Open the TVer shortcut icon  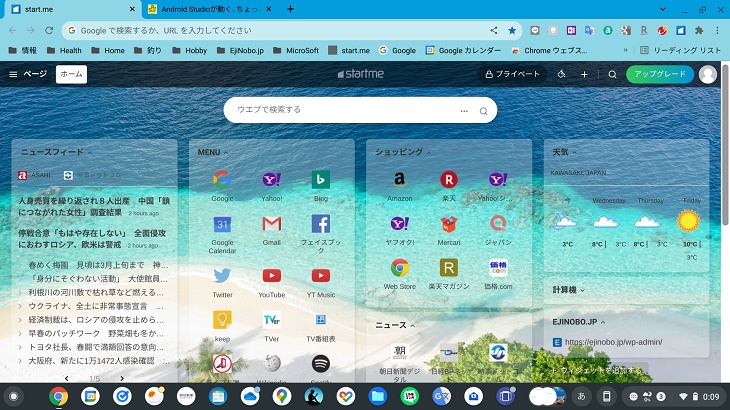(x=271, y=320)
